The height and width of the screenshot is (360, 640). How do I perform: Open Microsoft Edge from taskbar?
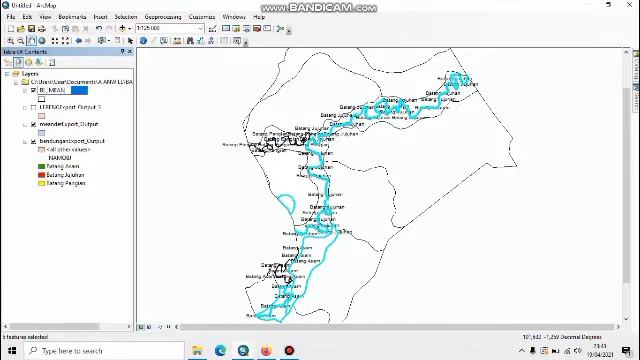pos(220,351)
